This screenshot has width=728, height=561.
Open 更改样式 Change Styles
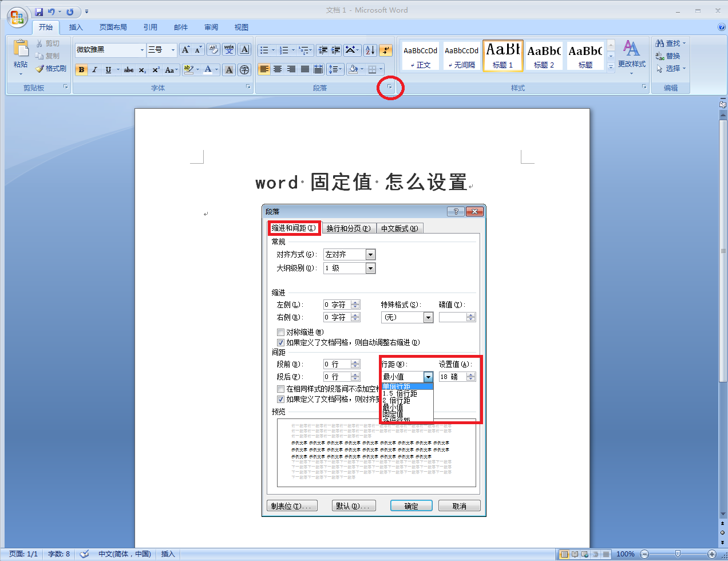[x=631, y=56]
